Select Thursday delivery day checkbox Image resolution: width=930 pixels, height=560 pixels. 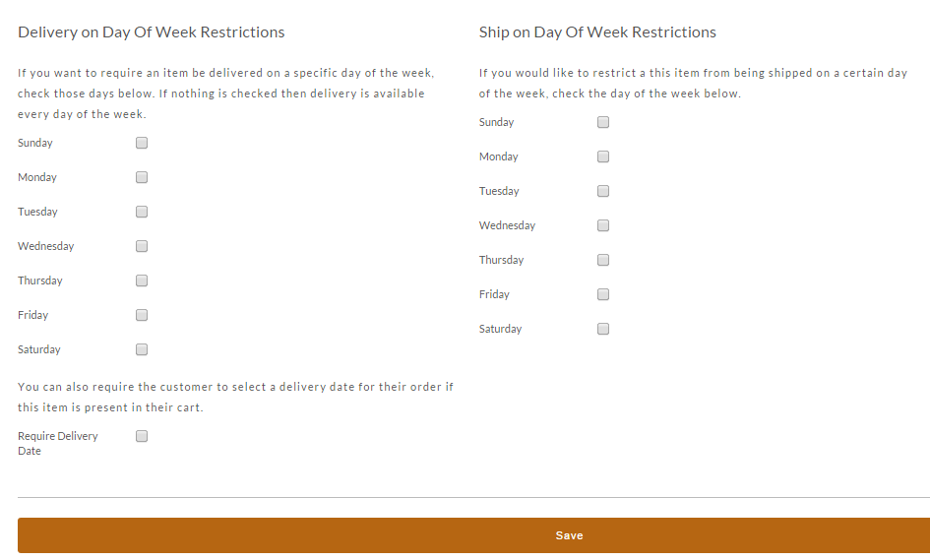141,280
